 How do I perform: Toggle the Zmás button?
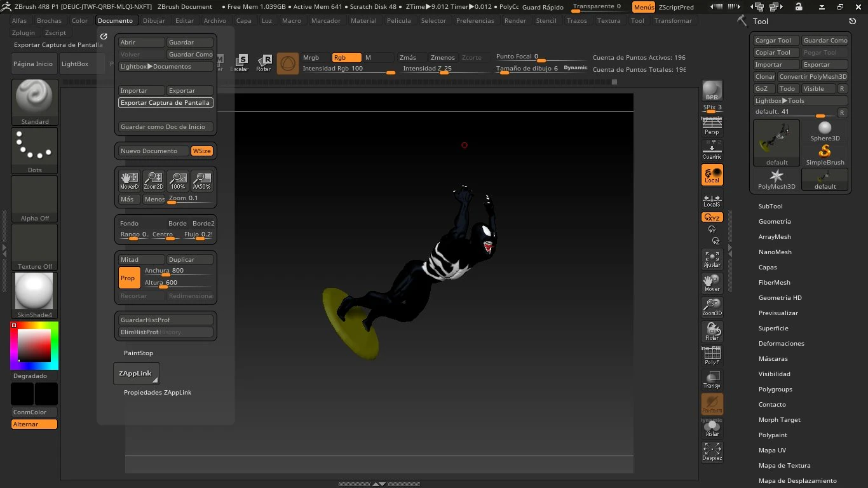[x=411, y=58]
